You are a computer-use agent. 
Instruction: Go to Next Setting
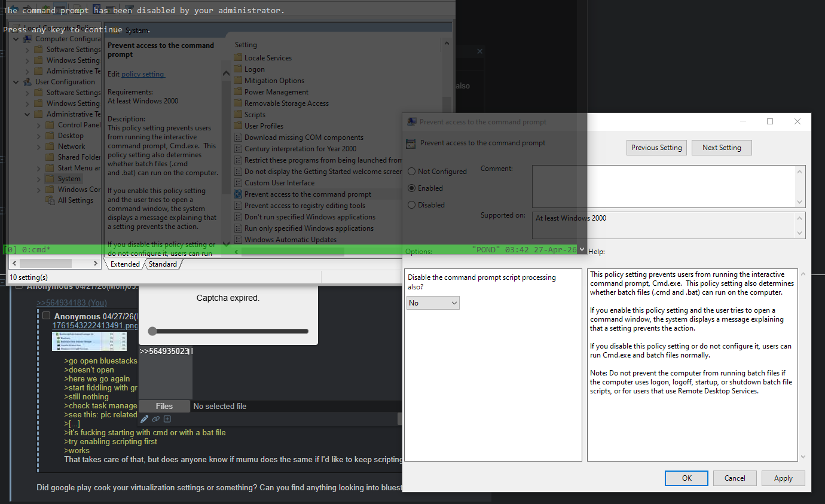[x=722, y=148]
